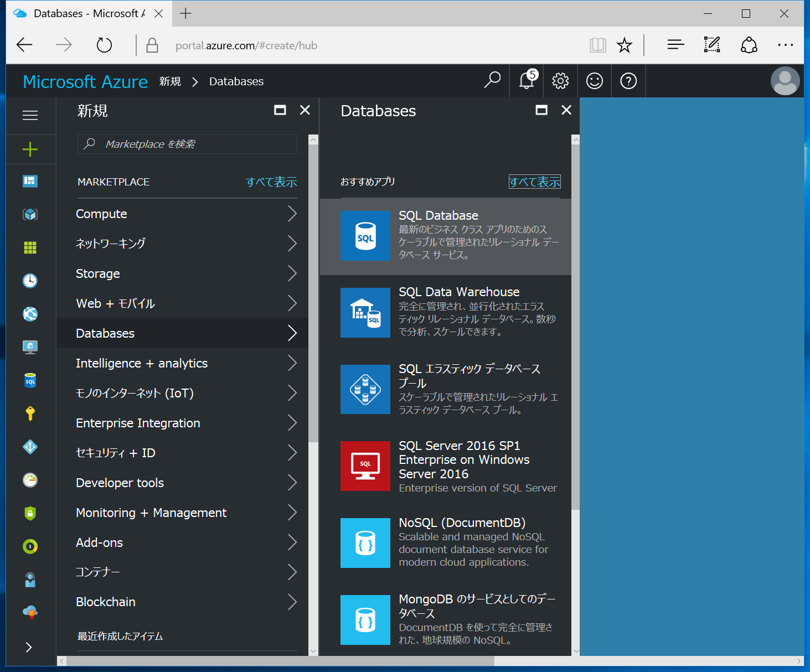The height and width of the screenshot is (672, 810).
Task: Select SQL Server 2016 SP1 Enterprise item
Action: 446,467
